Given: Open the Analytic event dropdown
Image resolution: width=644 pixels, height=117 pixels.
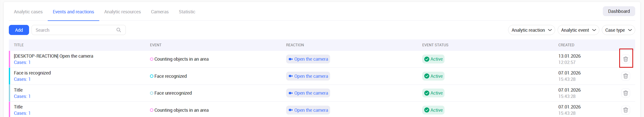Looking at the screenshot, I should 578,30.
